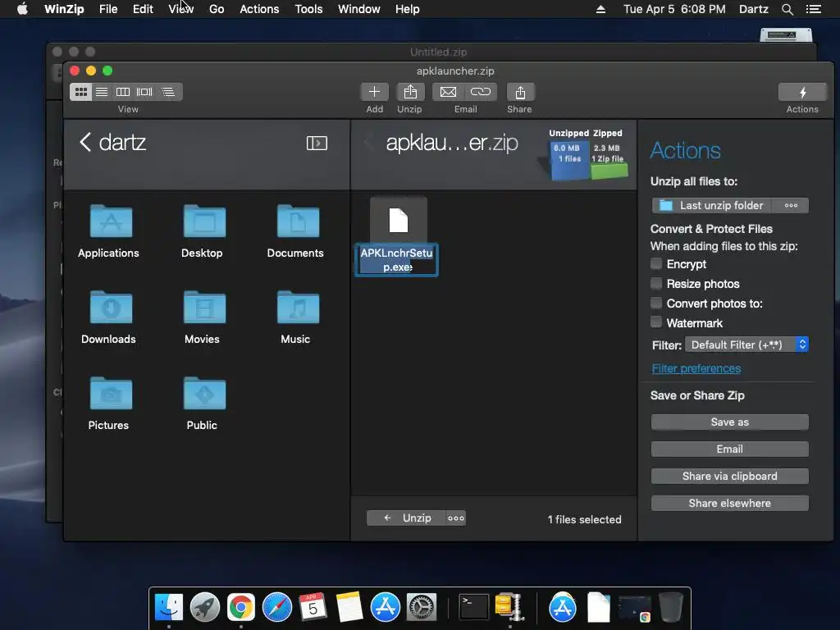Open the Filter preferences link

click(x=696, y=368)
